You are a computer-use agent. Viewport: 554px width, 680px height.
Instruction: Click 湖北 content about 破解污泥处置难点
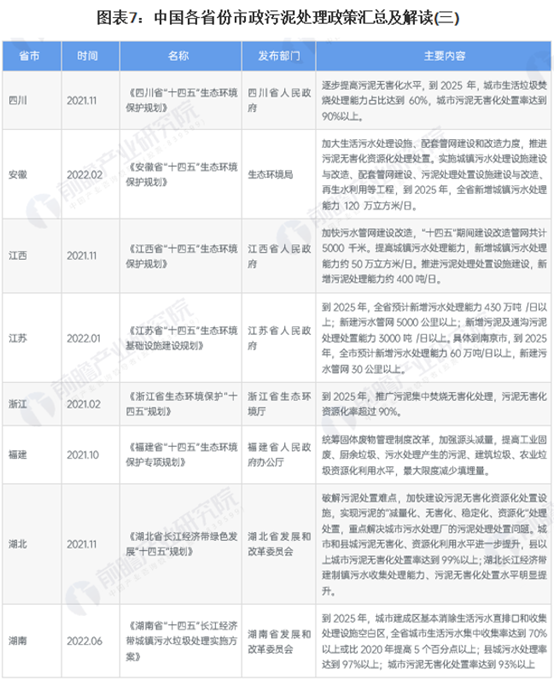coord(434,544)
